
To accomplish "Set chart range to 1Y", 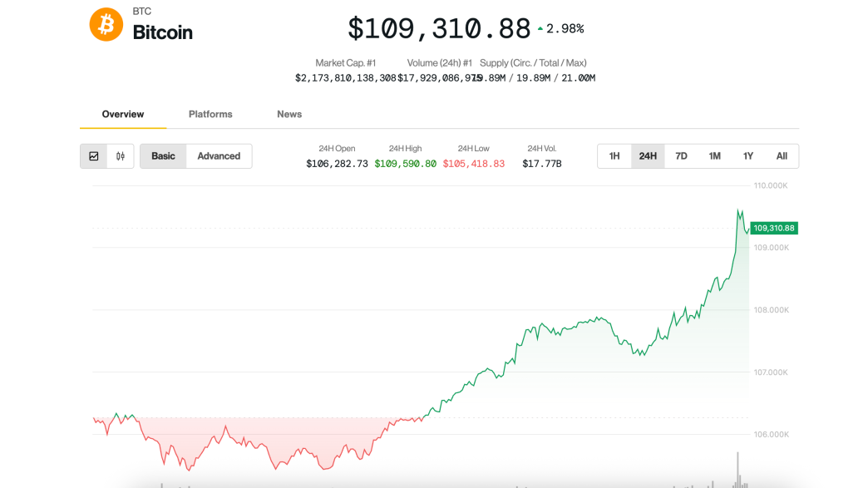I will coord(748,156).
